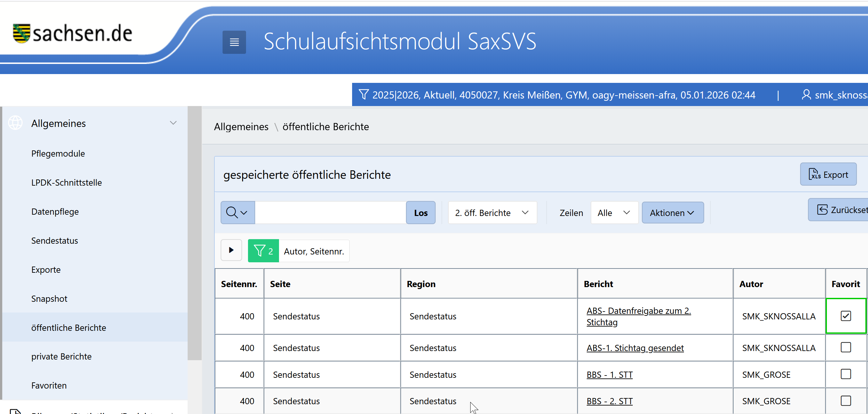
Task: Check favorite box for BBS - 1. STT
Action: [845, 374]
